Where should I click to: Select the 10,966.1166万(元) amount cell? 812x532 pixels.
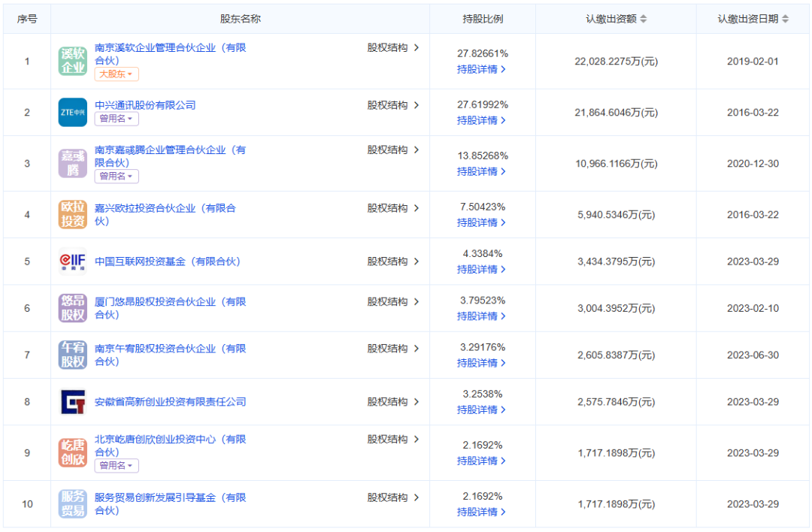tap(617, 164)
